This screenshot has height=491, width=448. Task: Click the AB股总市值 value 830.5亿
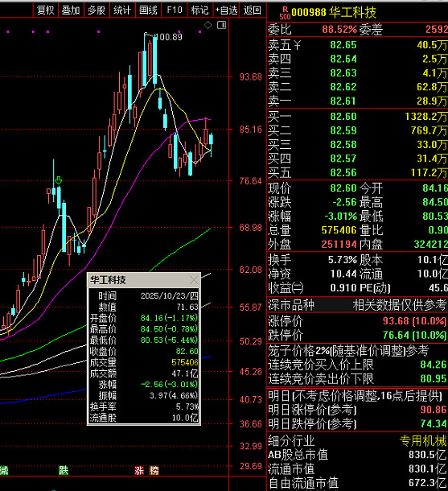(x=427, y=455)
